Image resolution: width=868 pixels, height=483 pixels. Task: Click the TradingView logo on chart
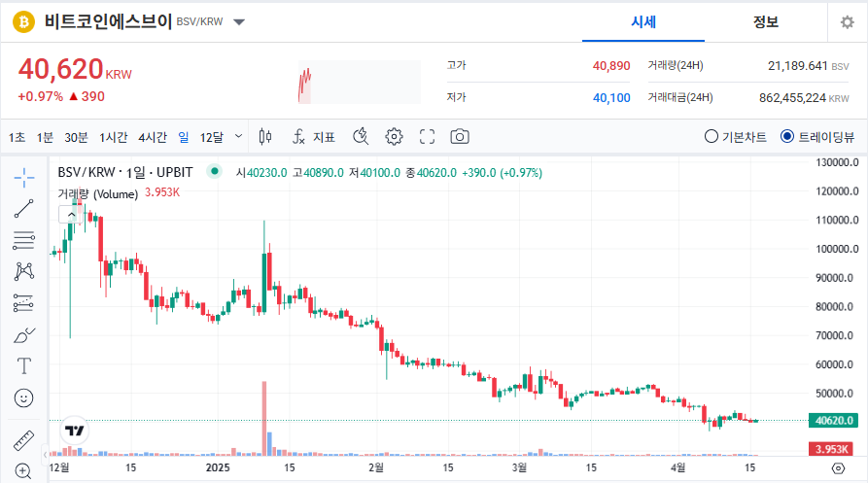(x=74, y=431)
